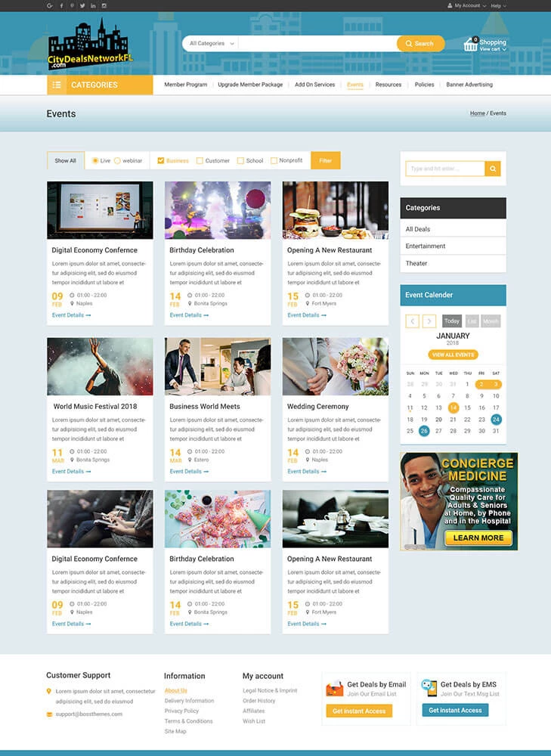Uncheck the Business checkbox

coord(161,160)
